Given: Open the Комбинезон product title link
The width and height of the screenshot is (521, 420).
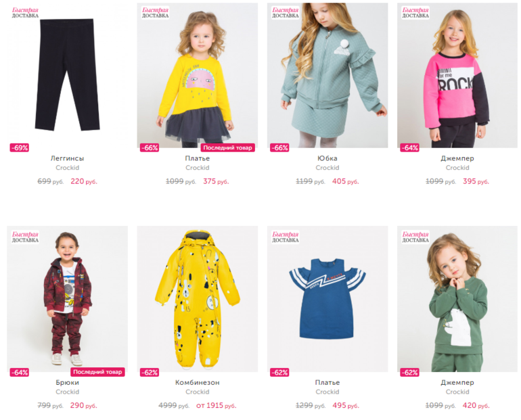Looking at the screenshot, I should [x=198, y=383].
